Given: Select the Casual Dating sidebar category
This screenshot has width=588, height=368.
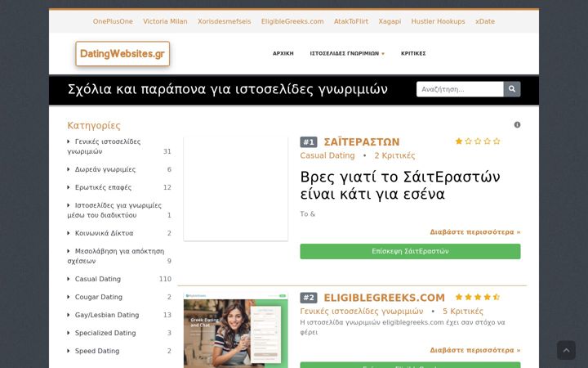Looking at the screenshot, I should 97,279.
